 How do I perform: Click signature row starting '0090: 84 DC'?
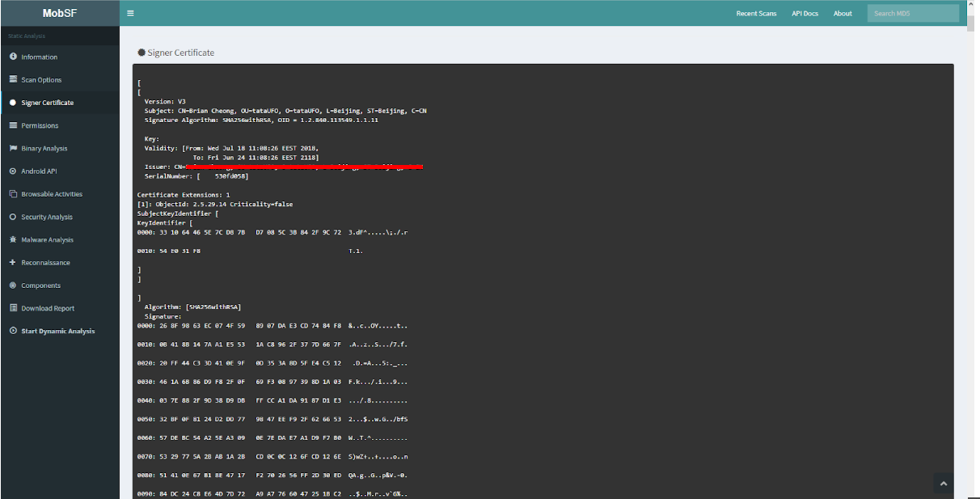(272, 493)
